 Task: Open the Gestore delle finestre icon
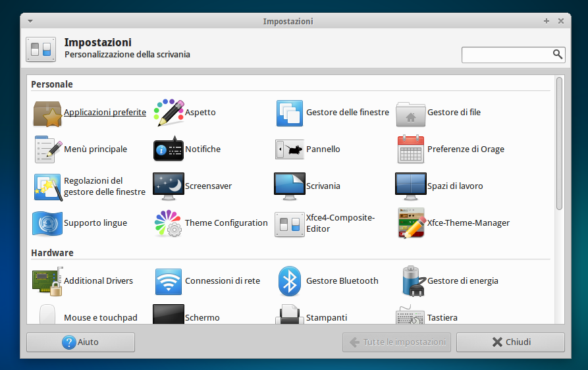pos(290,113)
